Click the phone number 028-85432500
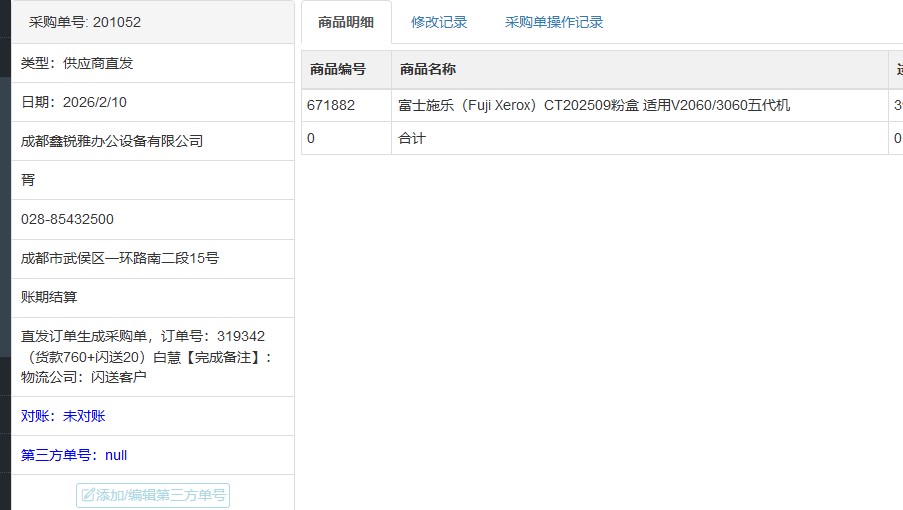This screenshot has width=903, height=510. pos(67,219)
